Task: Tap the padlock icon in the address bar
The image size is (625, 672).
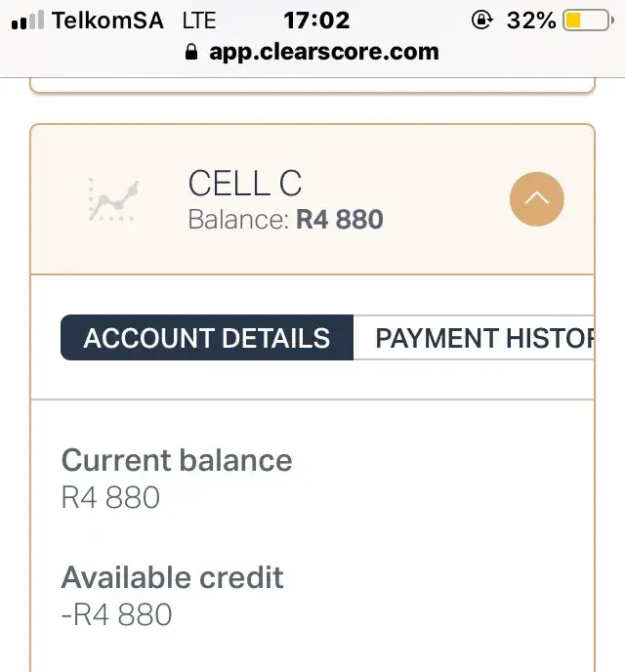Action: click(191, 53)
